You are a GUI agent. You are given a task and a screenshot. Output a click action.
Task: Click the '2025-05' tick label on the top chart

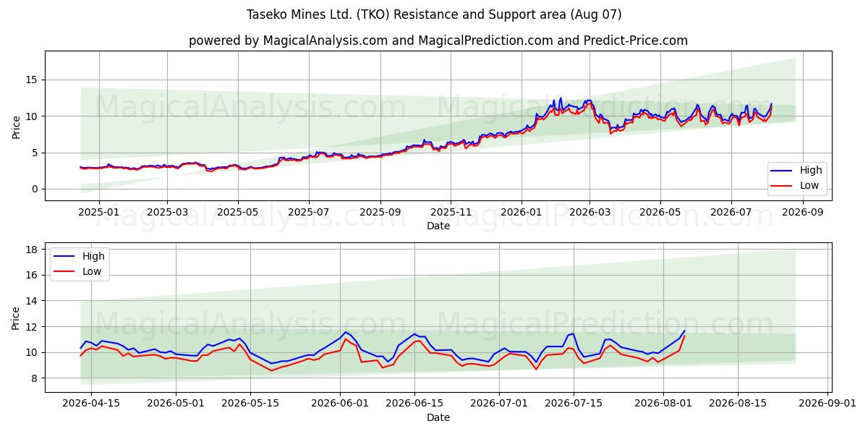pyautogui.click(x=238, y=212)
